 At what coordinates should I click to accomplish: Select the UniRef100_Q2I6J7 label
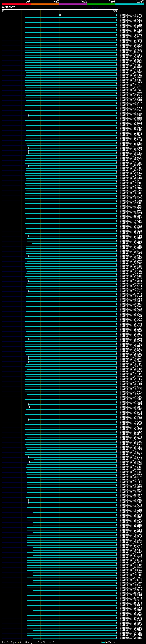pos(131,545)
